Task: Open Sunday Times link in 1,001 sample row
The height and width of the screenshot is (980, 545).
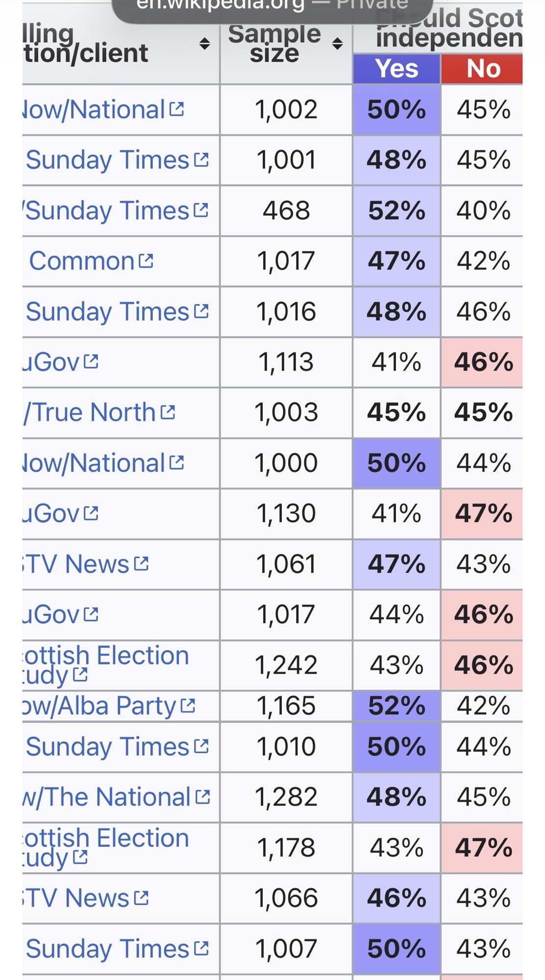Action: pyautogui.click(x=107, y=160)
